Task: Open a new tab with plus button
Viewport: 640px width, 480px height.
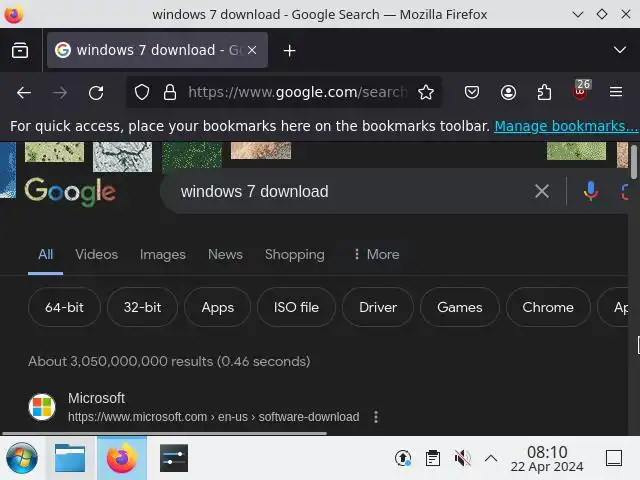Action: click(x=289, y=51)
